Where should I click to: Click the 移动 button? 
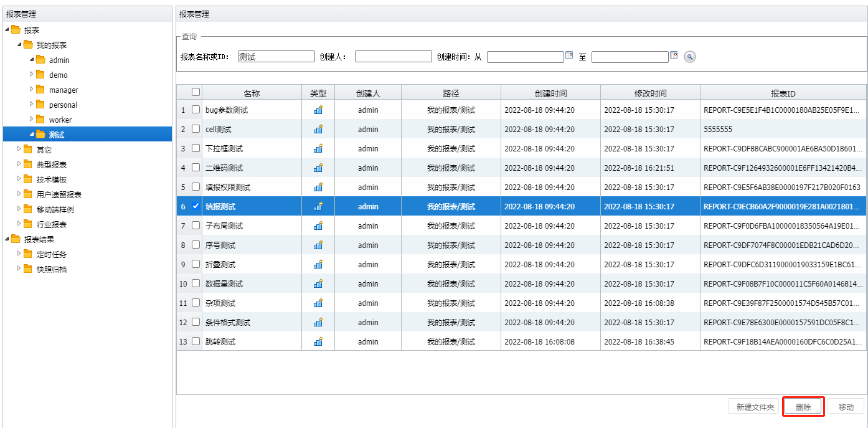click(x=846, y=407)
